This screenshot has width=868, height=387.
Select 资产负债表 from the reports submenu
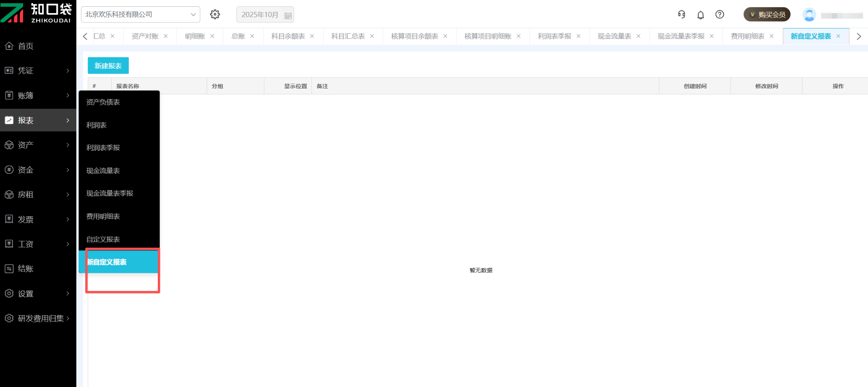[103, 102]
